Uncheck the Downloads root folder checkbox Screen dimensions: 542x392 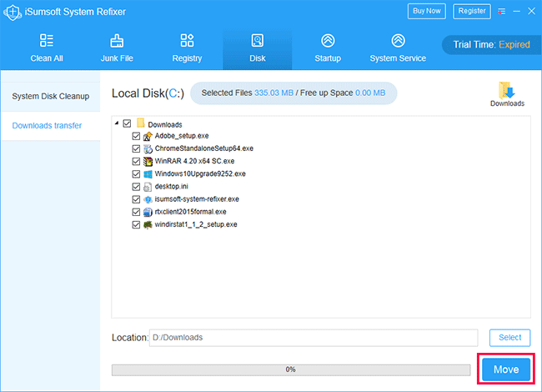point(128,123)
